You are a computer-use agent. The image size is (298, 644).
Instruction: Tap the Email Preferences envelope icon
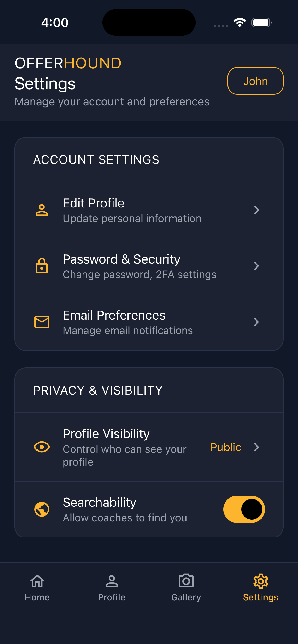(x=42, y=322)
